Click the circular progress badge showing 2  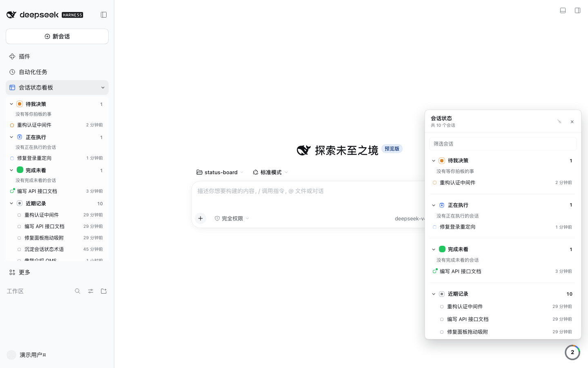coord(572,352)
